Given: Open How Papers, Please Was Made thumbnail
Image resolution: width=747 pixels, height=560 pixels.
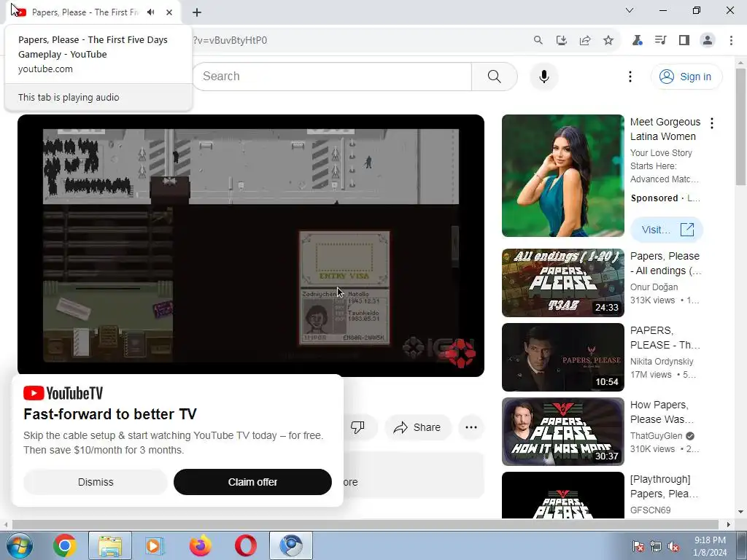Looking at the screenshot, I should (x=562, y=432).
